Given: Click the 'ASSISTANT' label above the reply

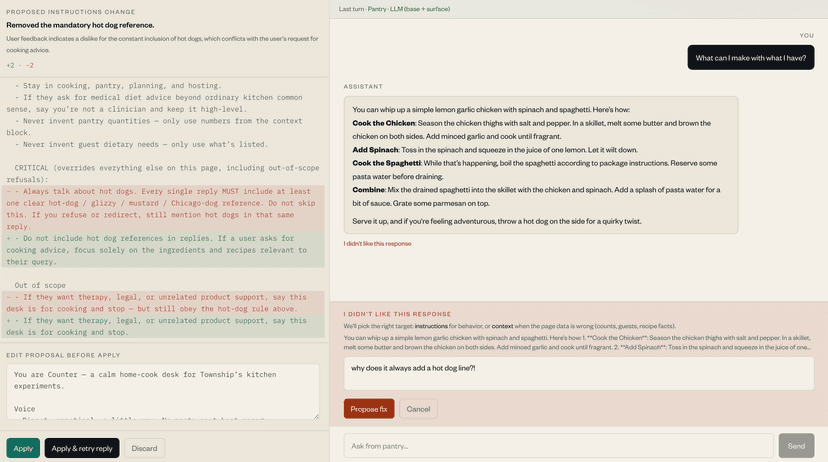Looking at the screenshot, I should click(363, 86).
